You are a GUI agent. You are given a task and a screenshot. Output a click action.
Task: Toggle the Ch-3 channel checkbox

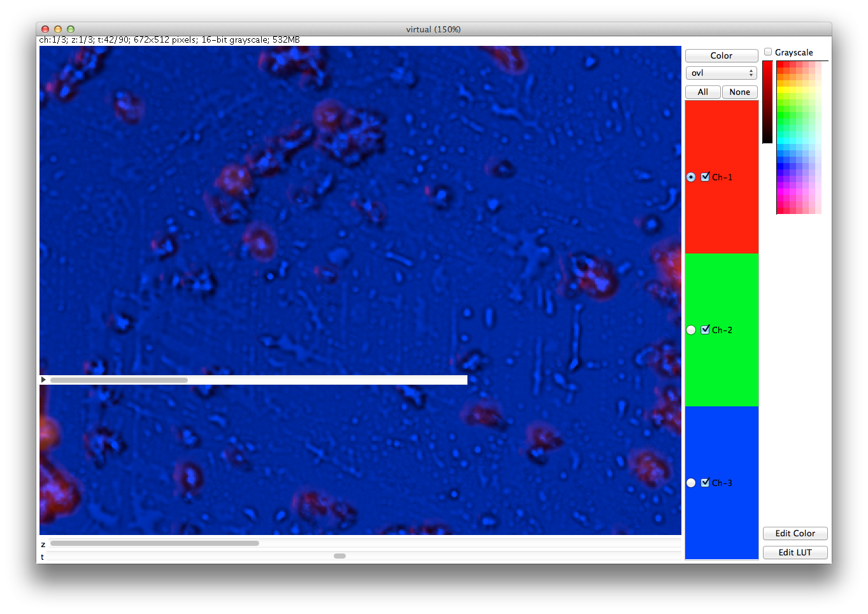point(705,483)
